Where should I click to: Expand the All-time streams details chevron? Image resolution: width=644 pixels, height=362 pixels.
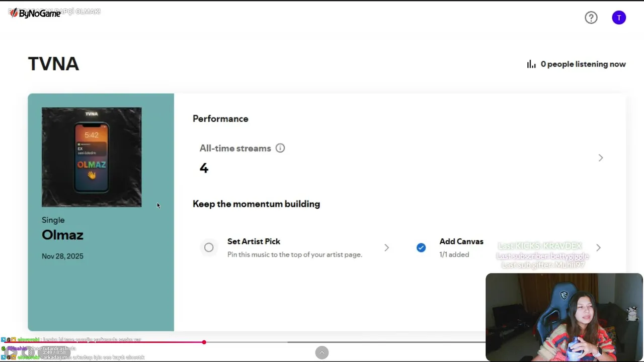(601, 158)
